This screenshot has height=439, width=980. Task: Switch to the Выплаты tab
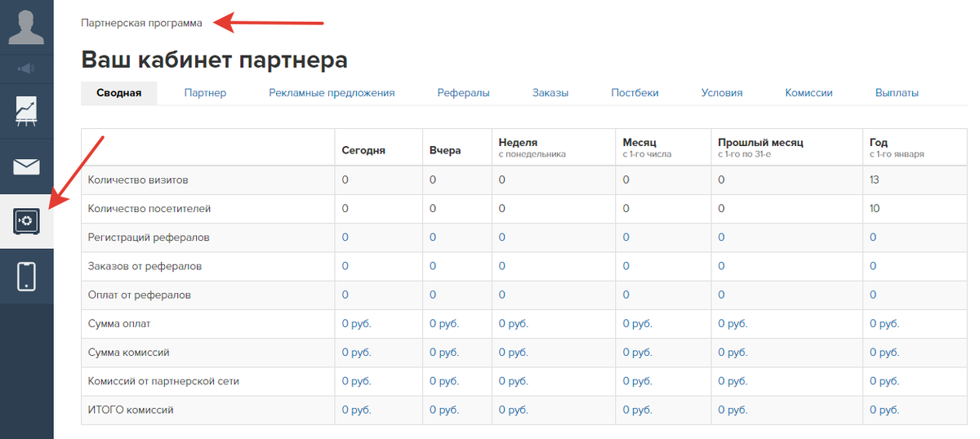[897, 93]
